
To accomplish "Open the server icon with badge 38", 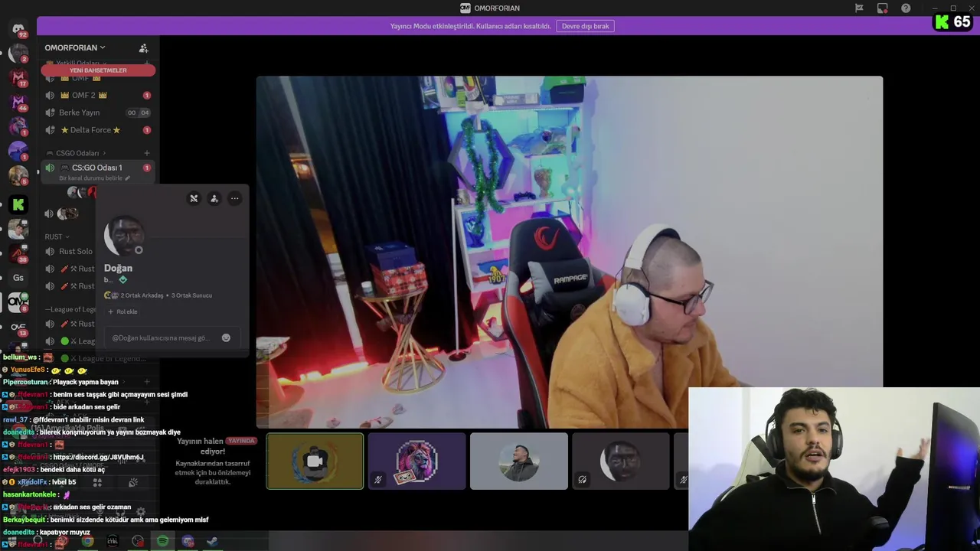I will (x=18, y=253).
